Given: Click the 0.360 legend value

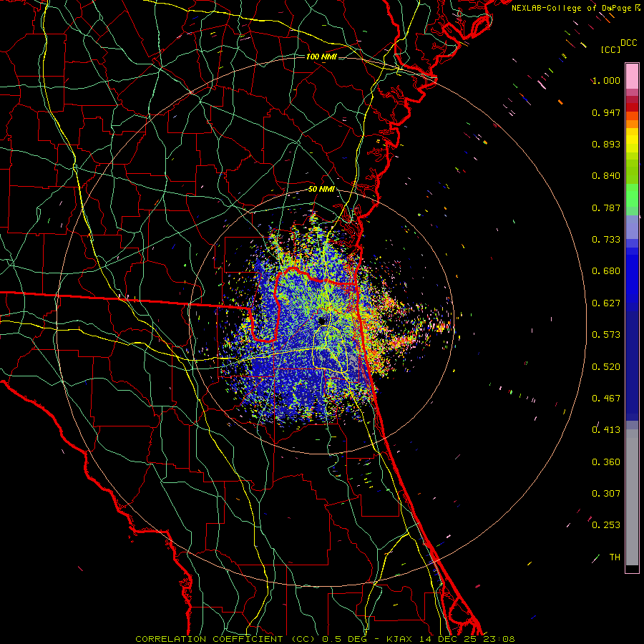Looking at the screenshot, I should tap(606, 462).
